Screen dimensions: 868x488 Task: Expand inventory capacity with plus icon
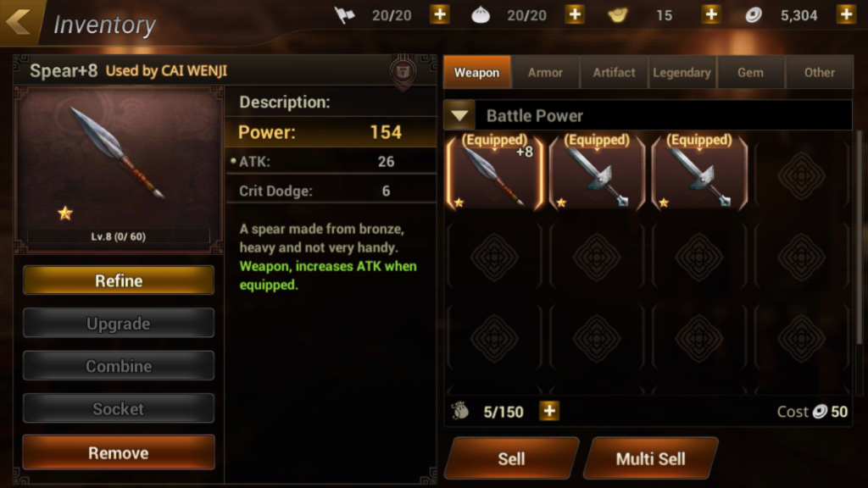(549, 411)
